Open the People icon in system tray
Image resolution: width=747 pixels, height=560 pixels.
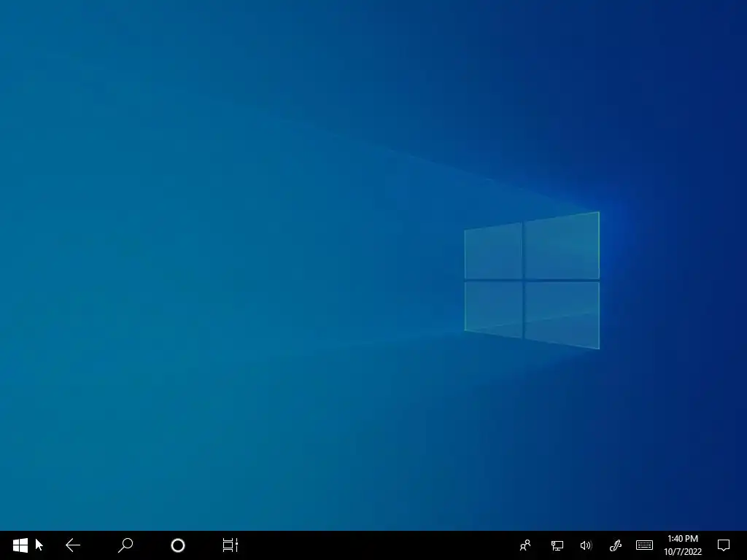click(x=525, y=545)
